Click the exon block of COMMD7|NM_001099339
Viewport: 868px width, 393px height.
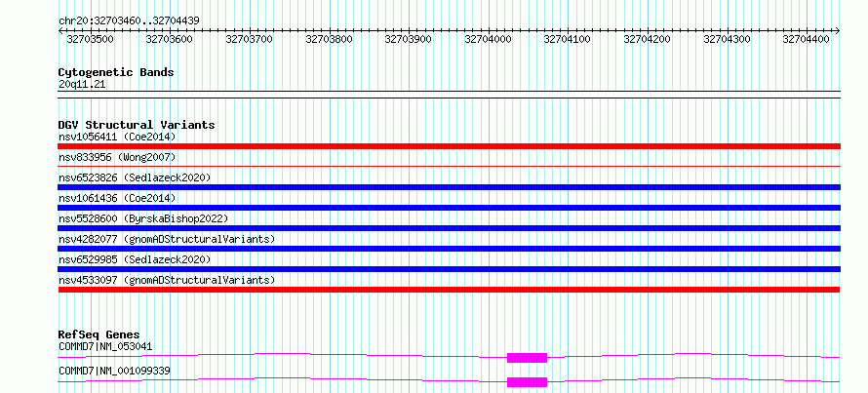(x=527, y=382)
